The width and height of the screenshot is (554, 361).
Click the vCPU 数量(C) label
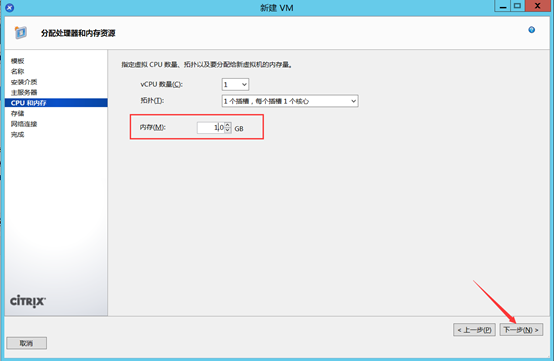[x=161, y=84]
